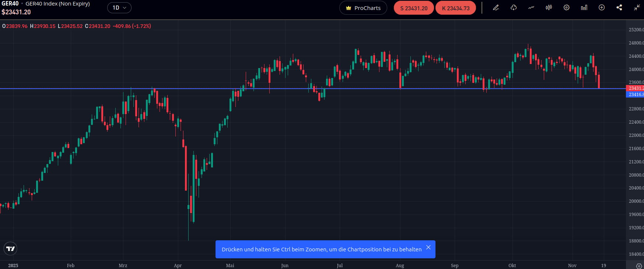Image resolution: width=644 pixels, height=269 pixels.
Task: Open the indicators line icon
Action: point(531,8)
